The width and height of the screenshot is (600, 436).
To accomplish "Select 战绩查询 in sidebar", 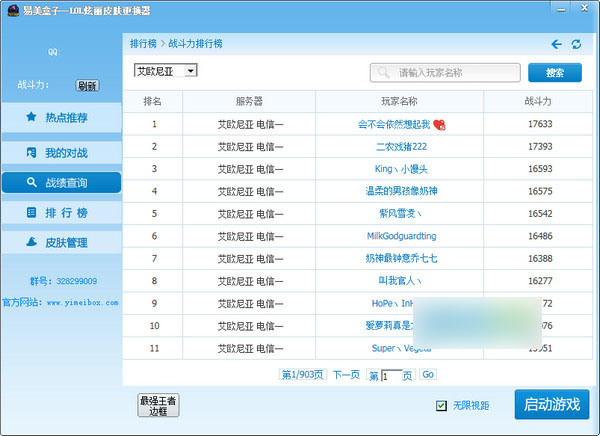I will coord(62,183).
